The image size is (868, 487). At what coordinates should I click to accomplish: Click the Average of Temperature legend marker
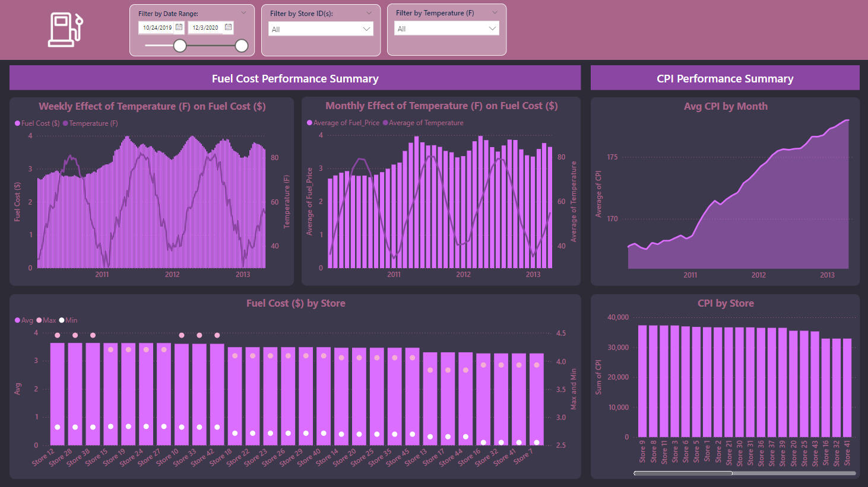(385, 123)
